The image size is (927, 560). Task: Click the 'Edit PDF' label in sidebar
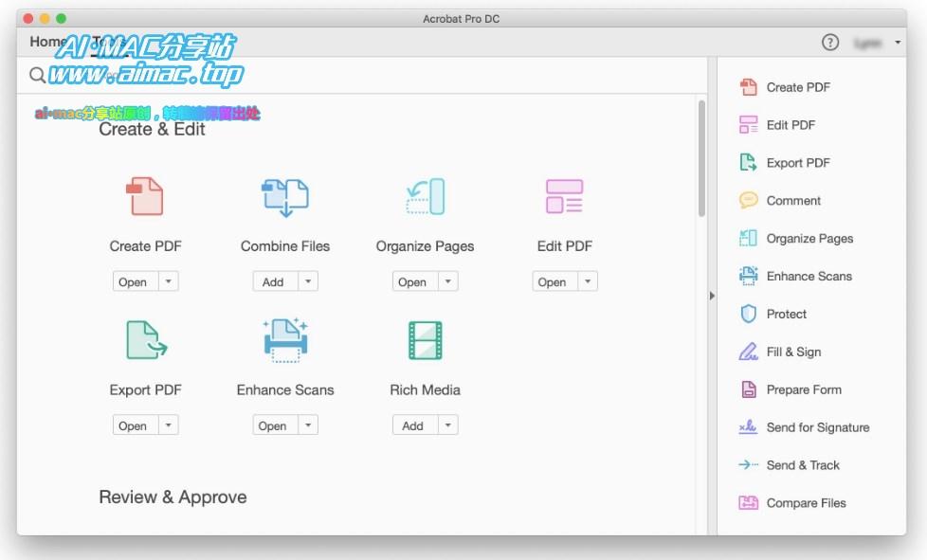(x=791, y=125)
